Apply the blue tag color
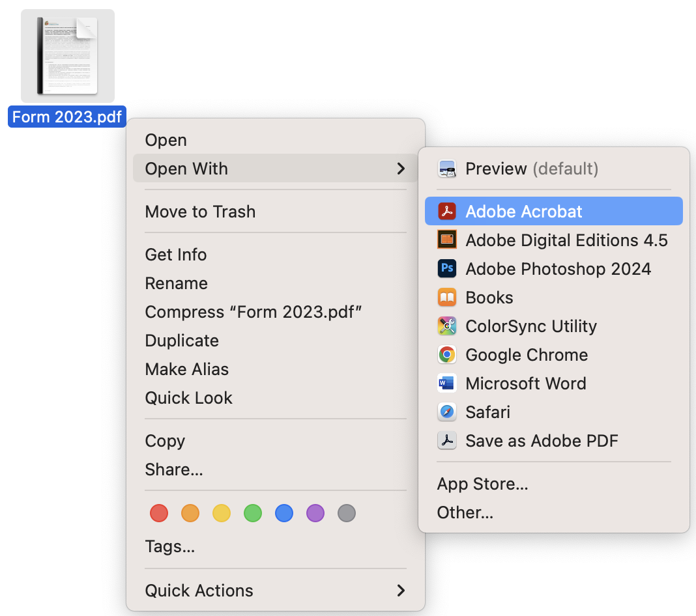 pos(284,513)
